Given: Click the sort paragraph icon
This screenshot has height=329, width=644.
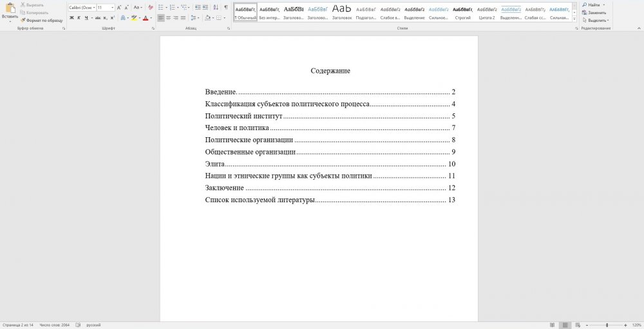Looking at the screenshot, I should point(216,7).
